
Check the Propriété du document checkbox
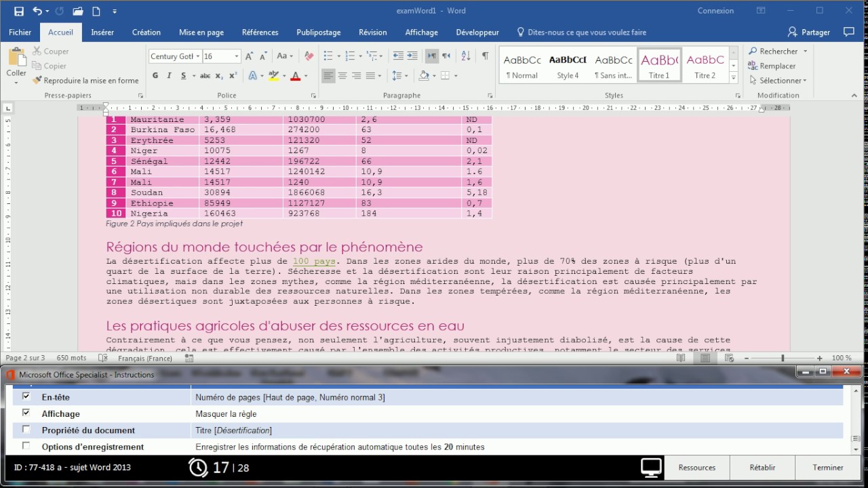26,430
